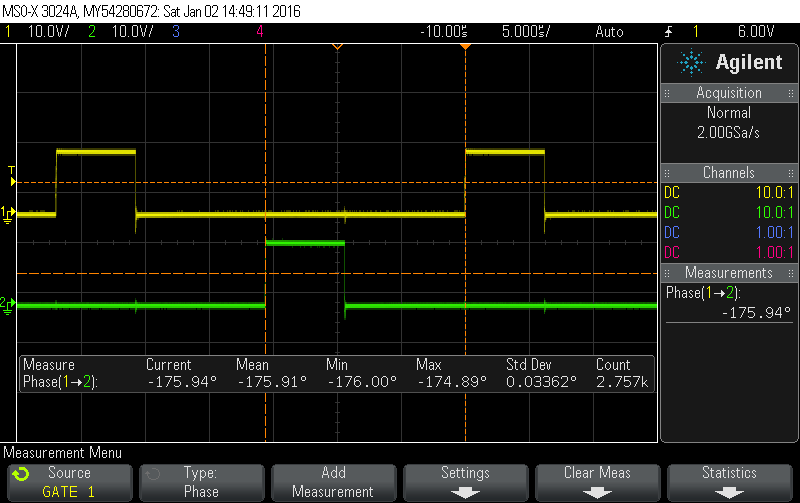The height and width of the screenshot is (503, 800).
Task: Click the 6.00V trigger level value
Action: (755, 31)
